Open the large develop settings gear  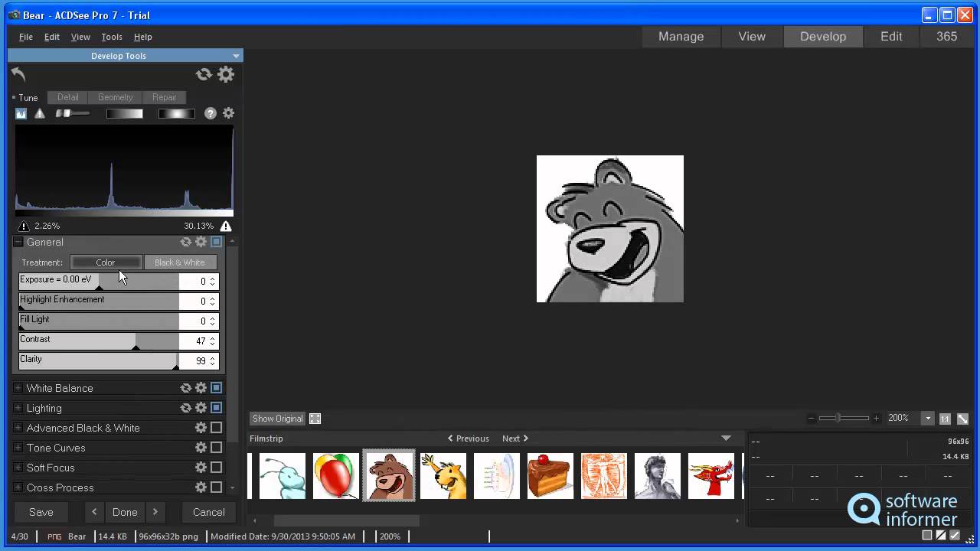click(226, 74)
